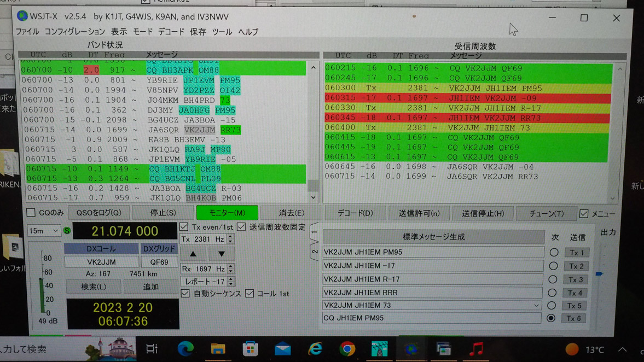Open the 15m band dropdown
This screenshot has height=362, width=644.
click(44, 231)
